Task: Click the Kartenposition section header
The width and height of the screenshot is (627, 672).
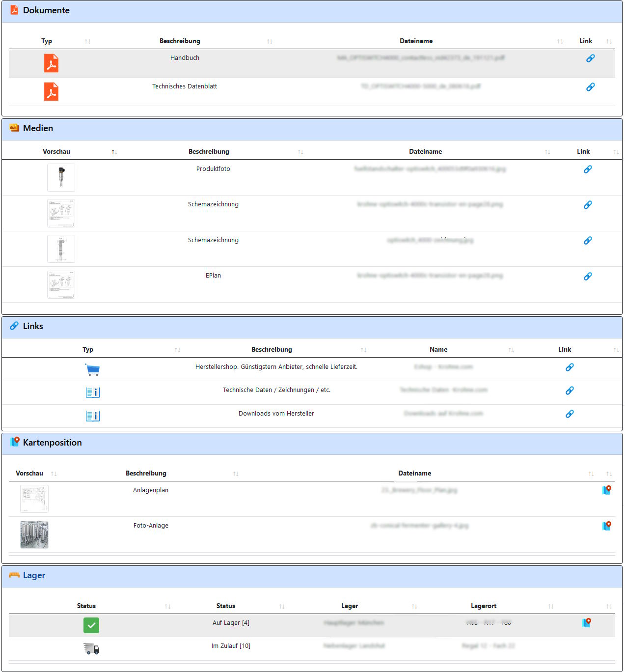Action: 312,443
